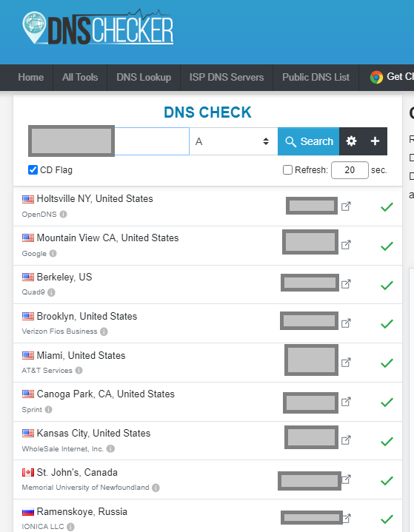Click green checkmark in St. John's, Canada row

387,480
